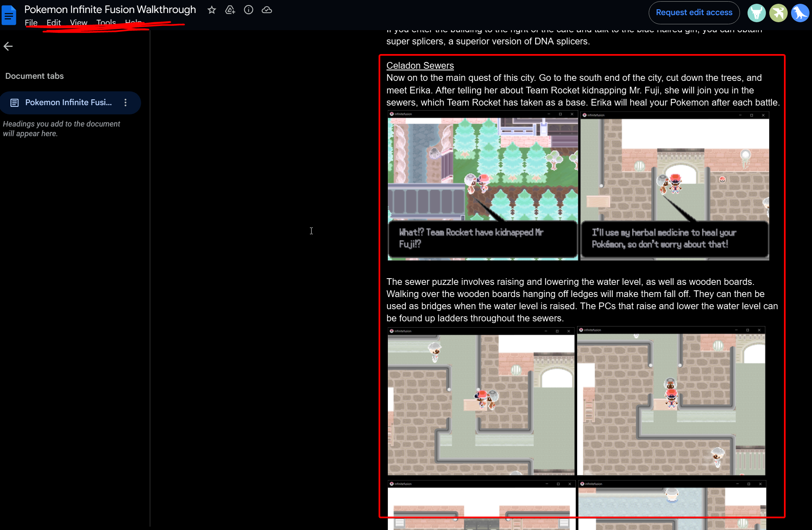The image size is (812, 530).
Task: Open the File menu
Action: click(x=31, y=23)
